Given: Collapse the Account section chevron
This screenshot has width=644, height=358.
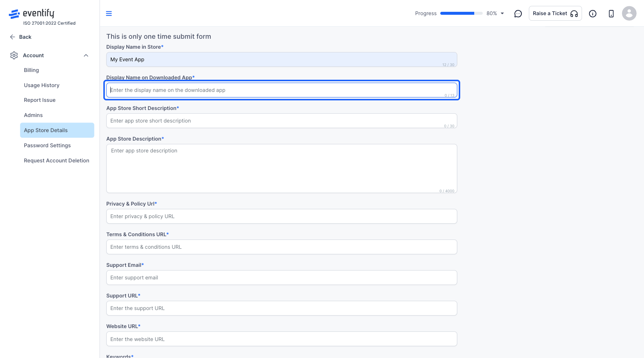Looking at the screenshot, I should click(86, 55).
